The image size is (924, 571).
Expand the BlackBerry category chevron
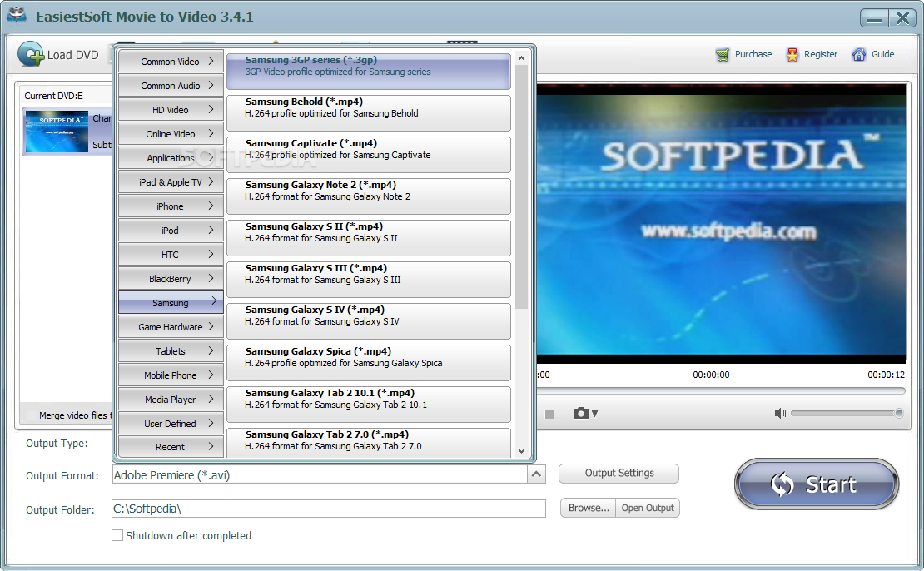(211, 278)
